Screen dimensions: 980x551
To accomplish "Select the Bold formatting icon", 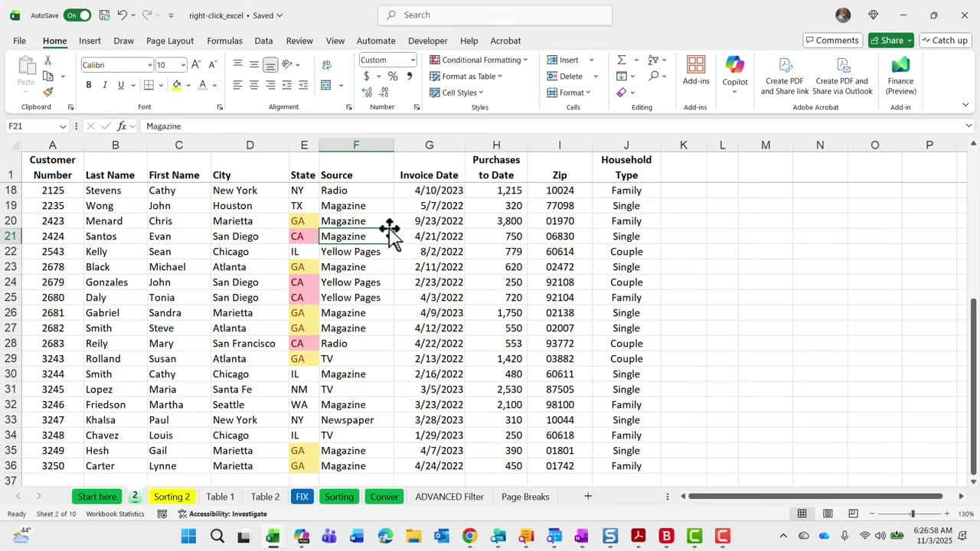I will tap(89, 84).
